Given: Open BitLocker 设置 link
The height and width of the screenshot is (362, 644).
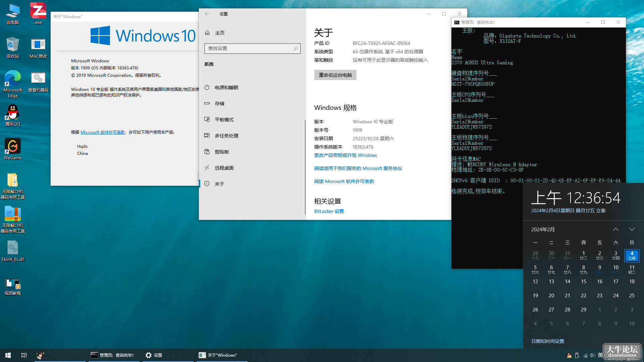Looking at the screenshot, I should (329, 211).
